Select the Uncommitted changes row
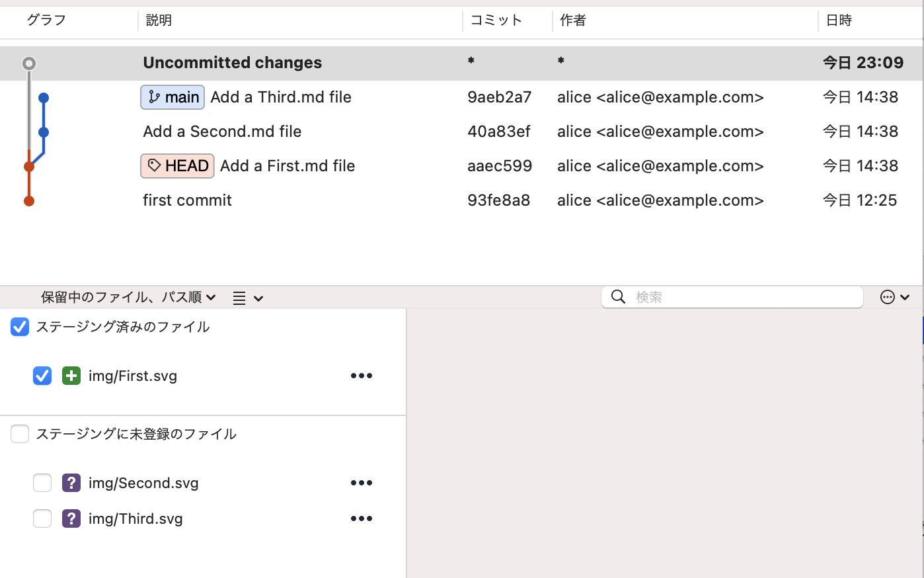The image size is (924, 578). tap(461, 63)
